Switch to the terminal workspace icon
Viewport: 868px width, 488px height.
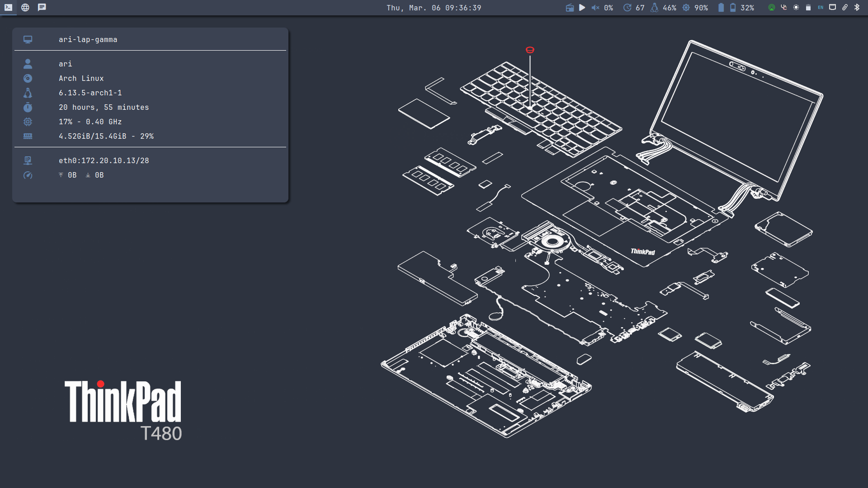click(x=8, y=8)
